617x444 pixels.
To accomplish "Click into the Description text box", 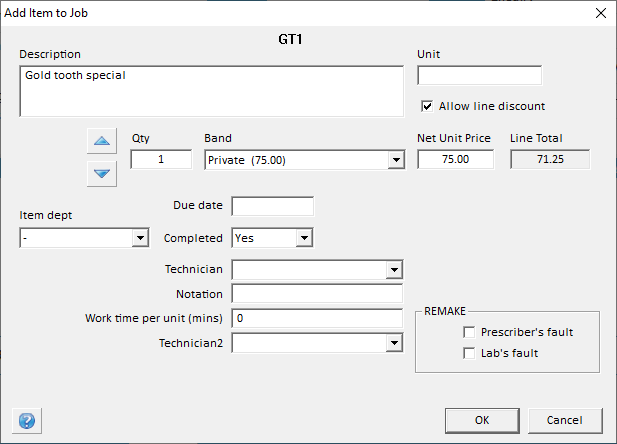I will pos(210,91).
